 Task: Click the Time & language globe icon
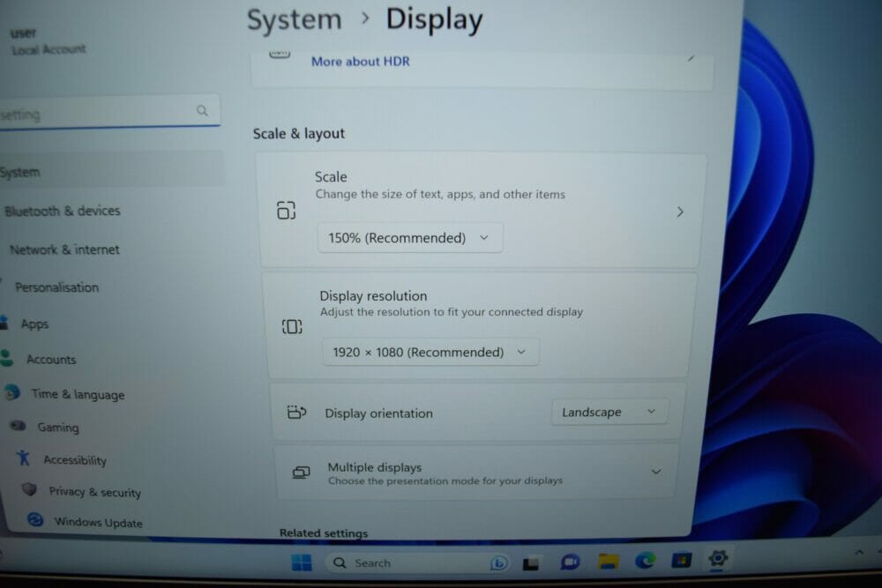[x=12, y=392]
